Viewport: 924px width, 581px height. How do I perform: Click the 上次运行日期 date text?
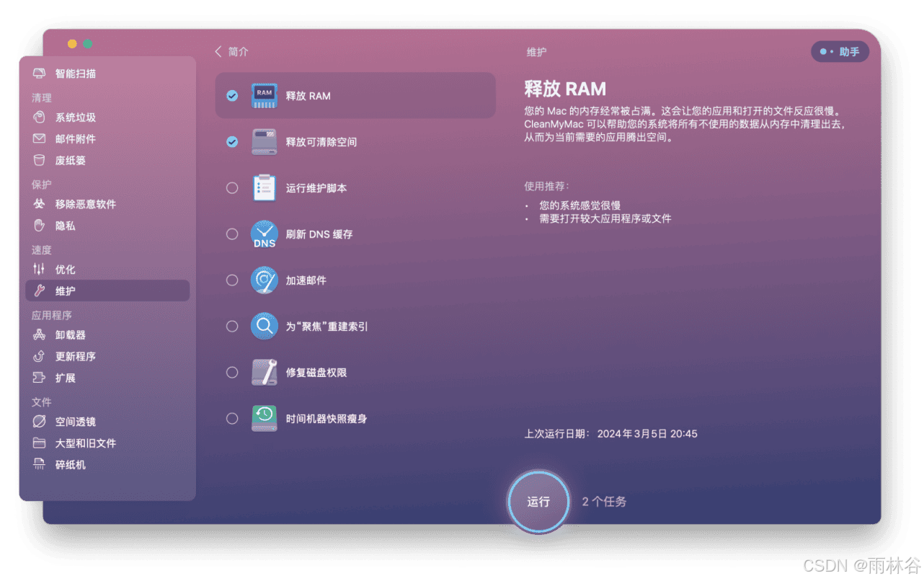coord(610,434)
